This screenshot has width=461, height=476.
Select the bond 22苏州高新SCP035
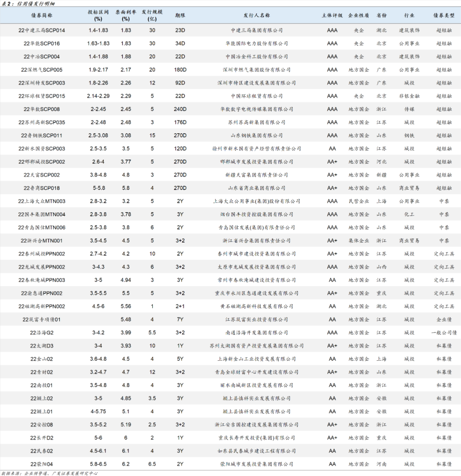(41, 123)
